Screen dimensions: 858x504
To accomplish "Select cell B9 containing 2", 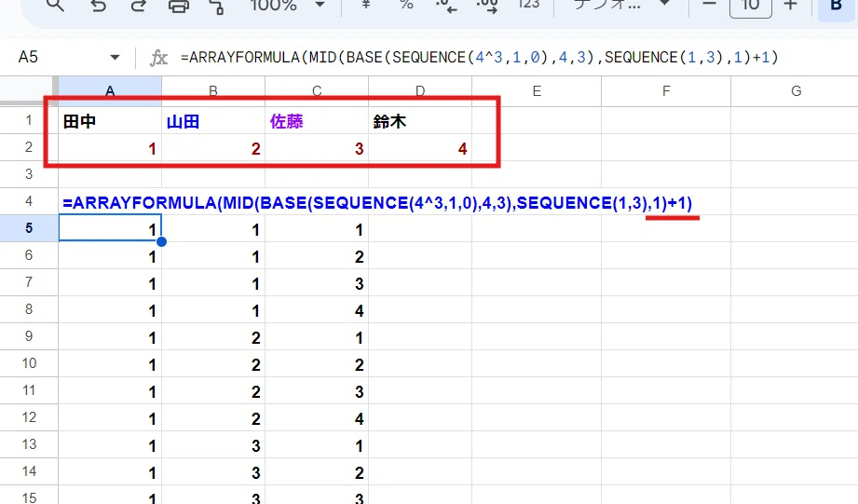I will pyautogui.click(x=213, y=336).
